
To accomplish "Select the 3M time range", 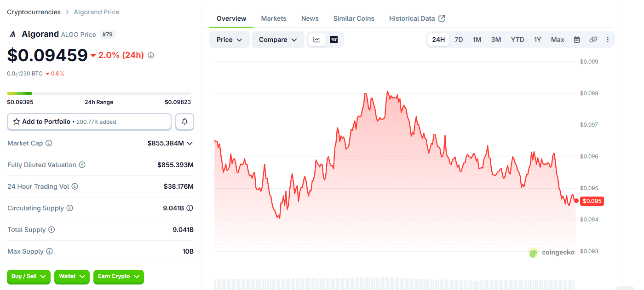I will 496,40.
